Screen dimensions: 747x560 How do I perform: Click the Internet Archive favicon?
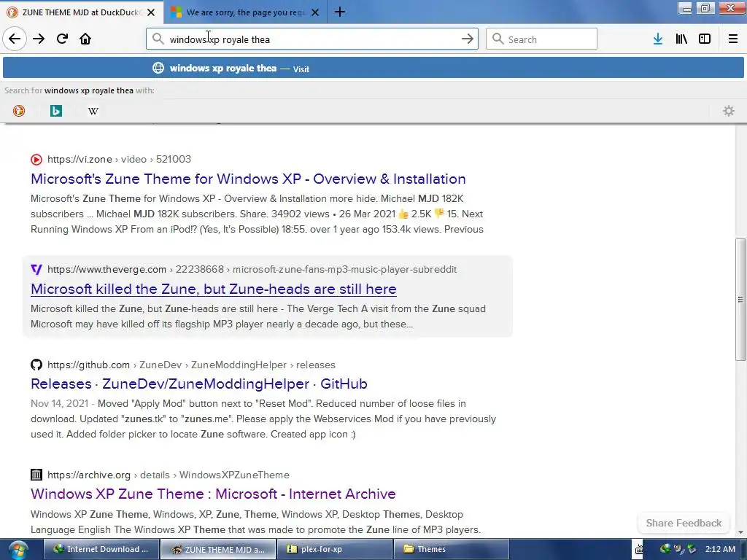coord(36,475)
